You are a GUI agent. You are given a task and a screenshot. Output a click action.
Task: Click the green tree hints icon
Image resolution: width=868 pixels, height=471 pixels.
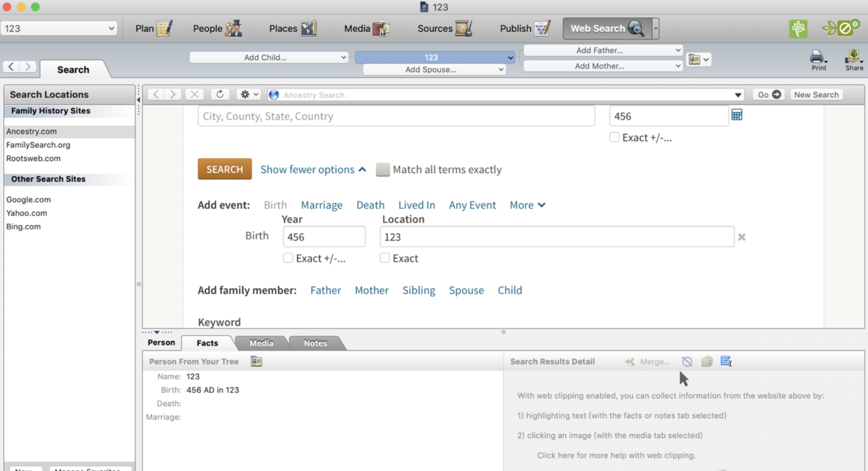click(x=798, y=28)
